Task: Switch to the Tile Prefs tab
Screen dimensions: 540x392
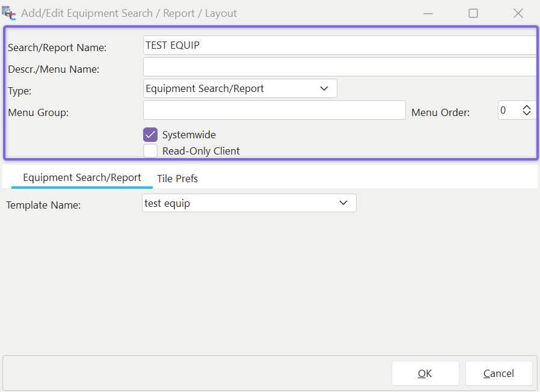Action: pyautogui.click(x=177, y=179)
